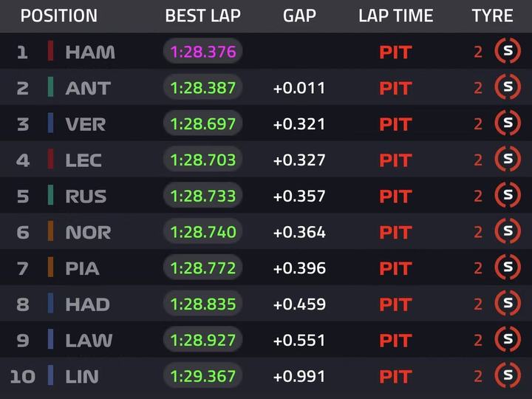Click the soft tyre icon in NOR's row
Screen dimensions: 532x399
[508, 231]
